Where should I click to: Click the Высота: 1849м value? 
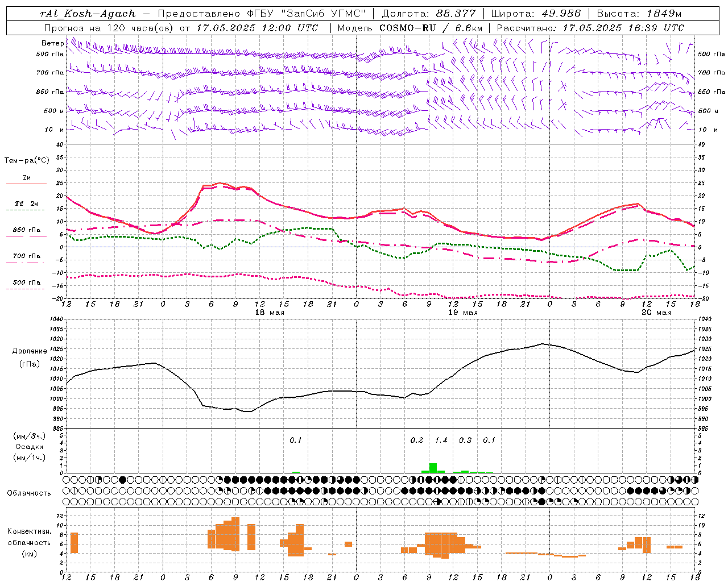tap(639, 13)
